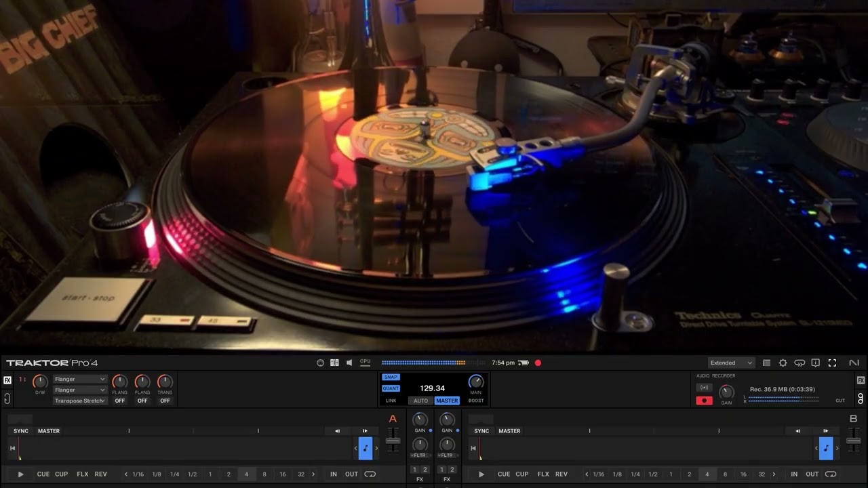Click Deck B skip-to-start icon
Screen dimensions: 868x488
[473, 448]
